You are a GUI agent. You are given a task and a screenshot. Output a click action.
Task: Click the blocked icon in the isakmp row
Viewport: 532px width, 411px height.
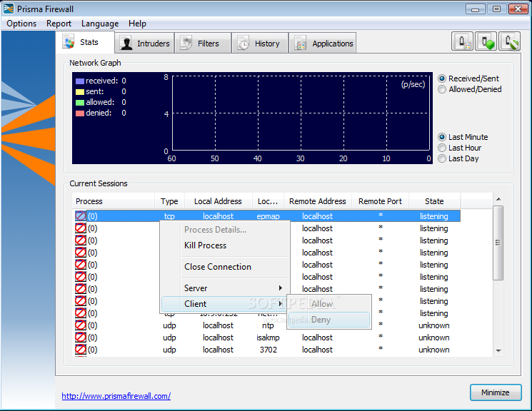pyautogui.click(x=81, y=338)
